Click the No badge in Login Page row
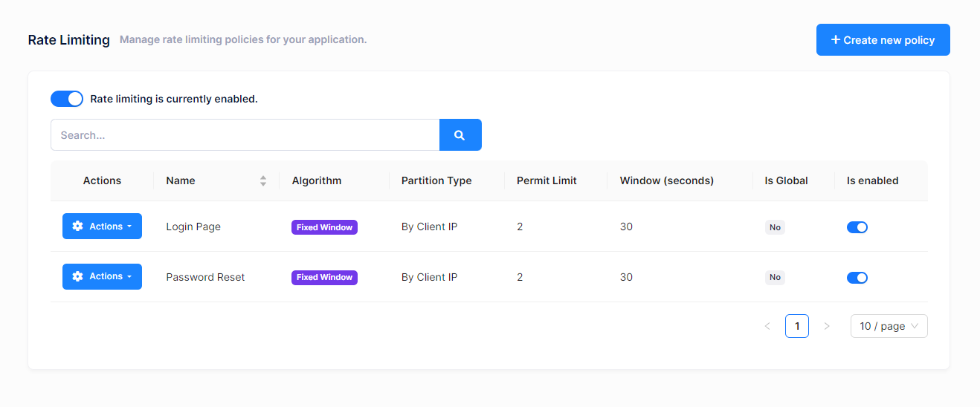980x407 pixels. [775, 227]
